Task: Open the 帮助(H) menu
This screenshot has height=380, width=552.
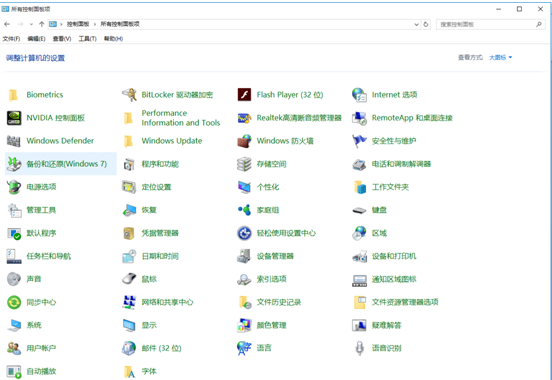Action: (x=113, y=39)
